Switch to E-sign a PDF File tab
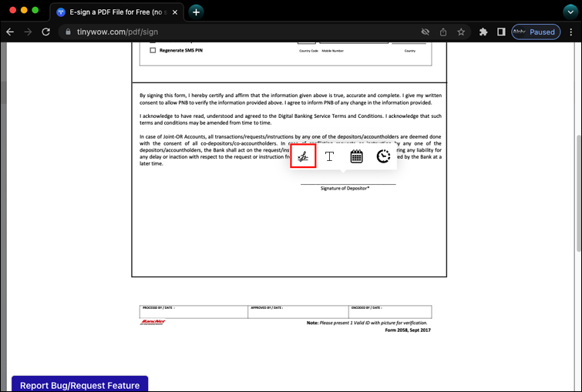Screen dimensions: 582x392 pyautogui.click(x=116, y=12)
